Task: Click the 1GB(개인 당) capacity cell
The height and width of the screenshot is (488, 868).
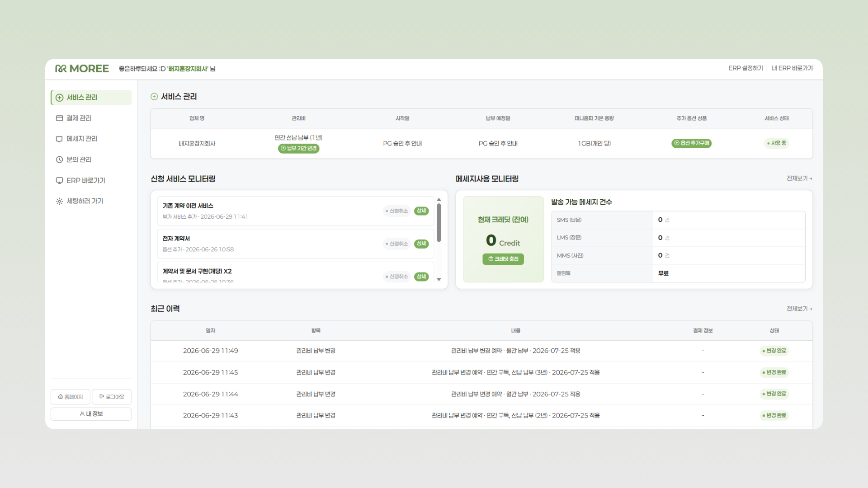Action: [594, 144]
